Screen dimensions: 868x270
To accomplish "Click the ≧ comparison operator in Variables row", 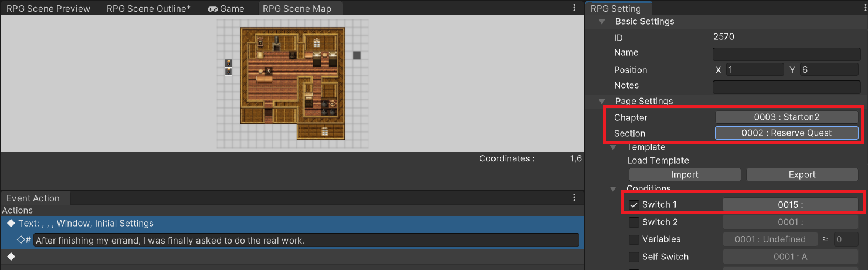I will point(825,239).
